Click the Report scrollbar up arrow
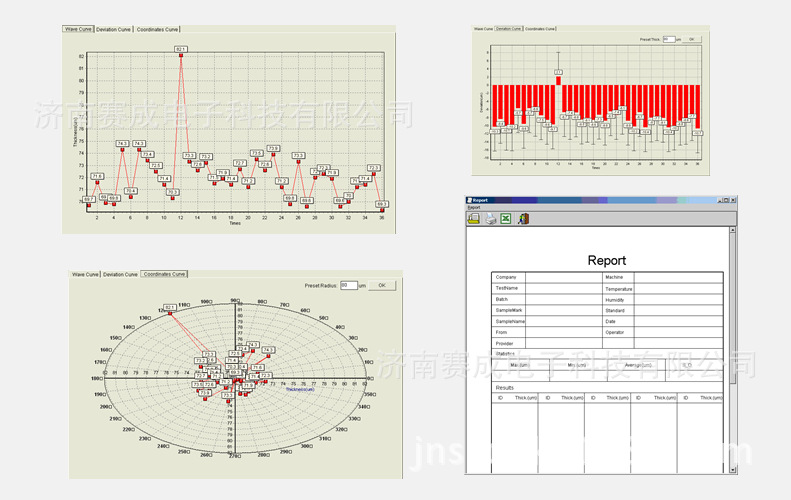 tap(733, 230)
